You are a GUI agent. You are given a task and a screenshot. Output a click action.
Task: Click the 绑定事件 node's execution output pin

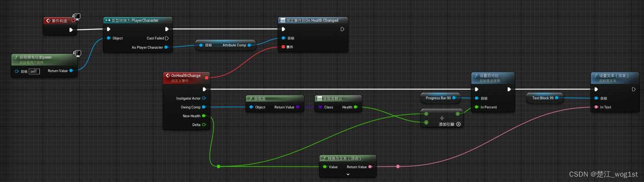[x=342, y=29]
